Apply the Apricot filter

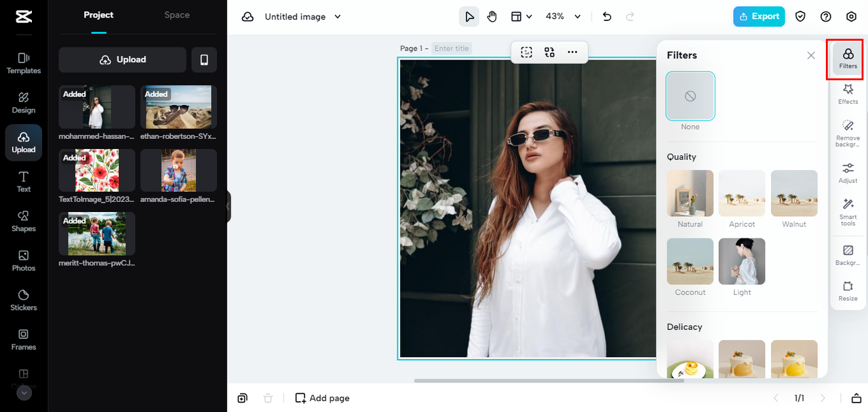tap(742, 193)
